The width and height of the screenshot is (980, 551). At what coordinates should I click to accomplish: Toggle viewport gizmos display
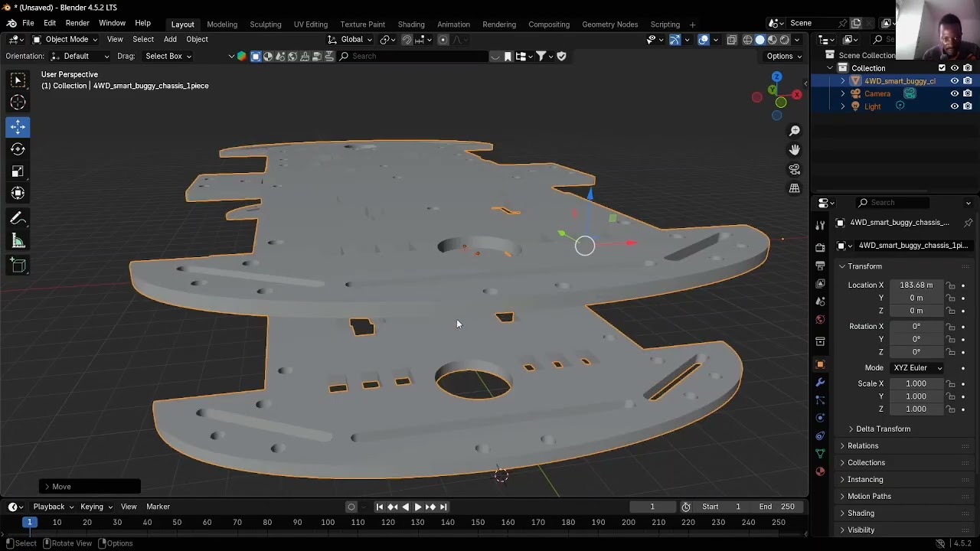point(675,40)
